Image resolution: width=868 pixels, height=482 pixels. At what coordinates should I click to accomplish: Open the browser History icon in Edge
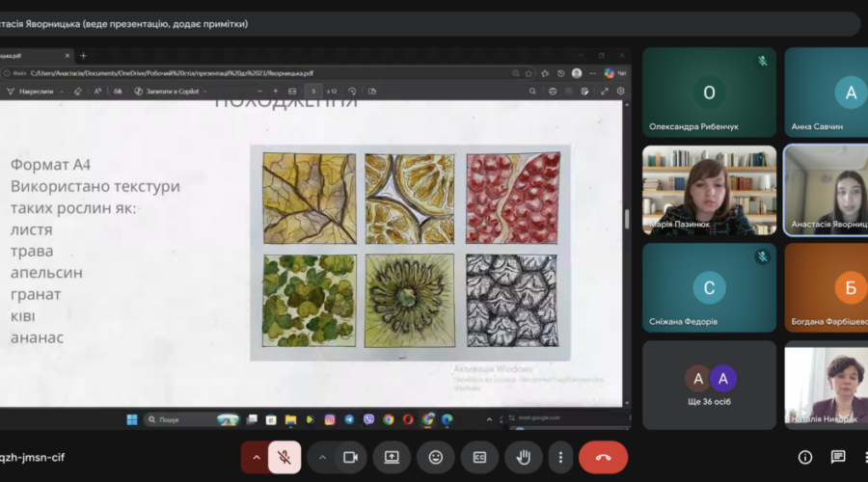pyautogui.click(x=560, y=73)
